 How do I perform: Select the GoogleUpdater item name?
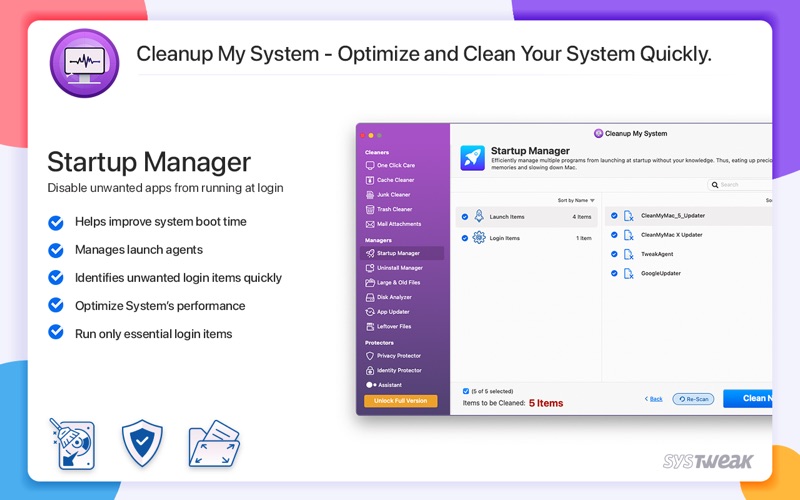tap(661, 273)
